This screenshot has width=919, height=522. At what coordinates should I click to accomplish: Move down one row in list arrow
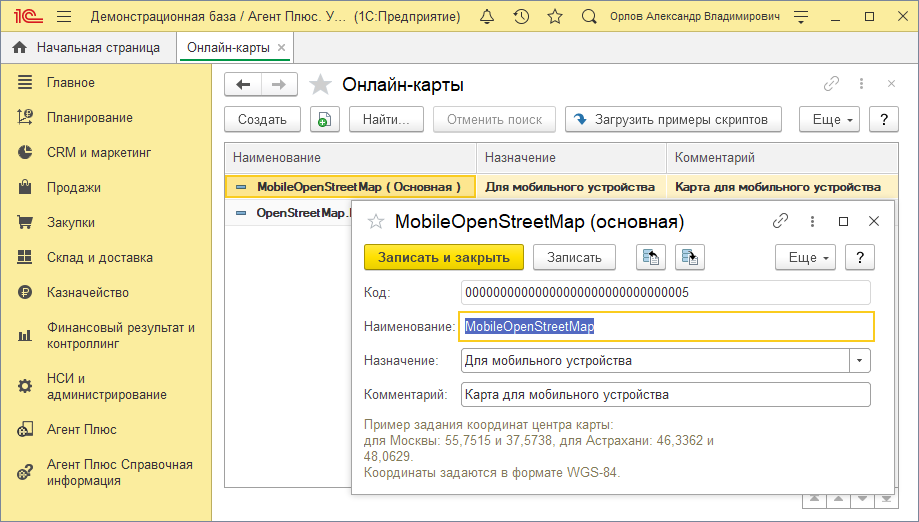click(x=863, y=500)
